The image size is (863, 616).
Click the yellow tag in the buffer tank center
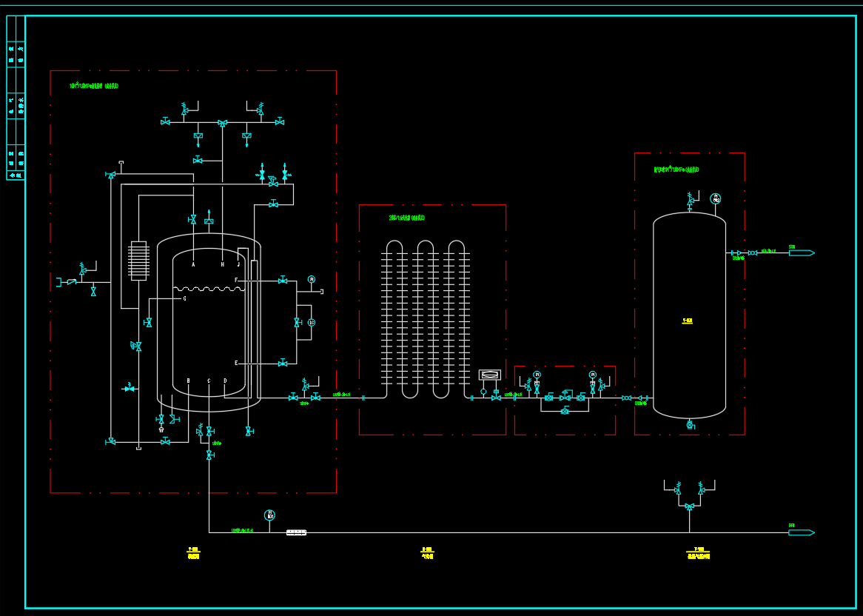click(x=688, y=321)
